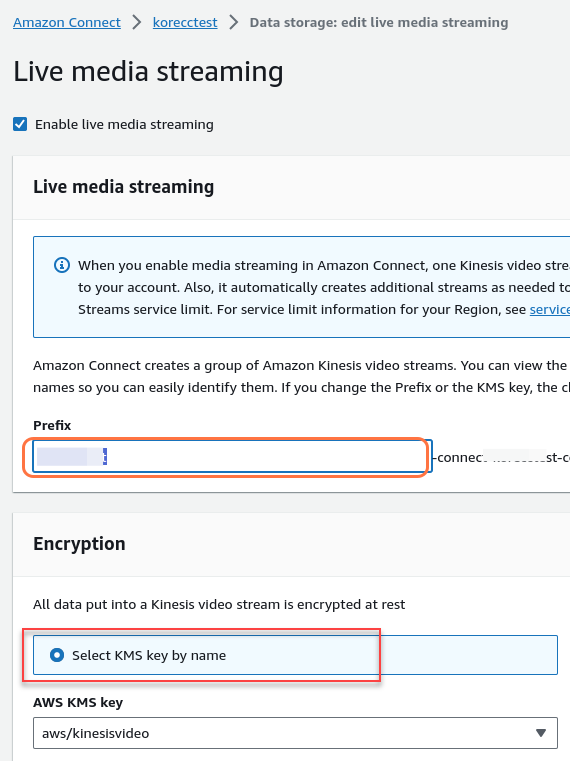This screenshot has height=761, width=570.
Task: Open the Amazon Connect breadcrumb link
Action: (67, 22)
